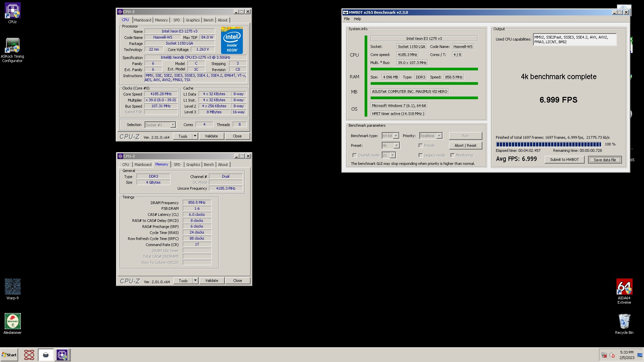Switch to Mainboard tab in lower CPU-Z
The image size is (644, 362).
(143, 165)
